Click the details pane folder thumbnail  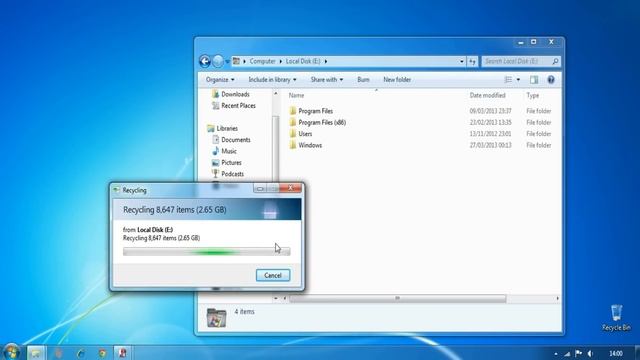216,317
